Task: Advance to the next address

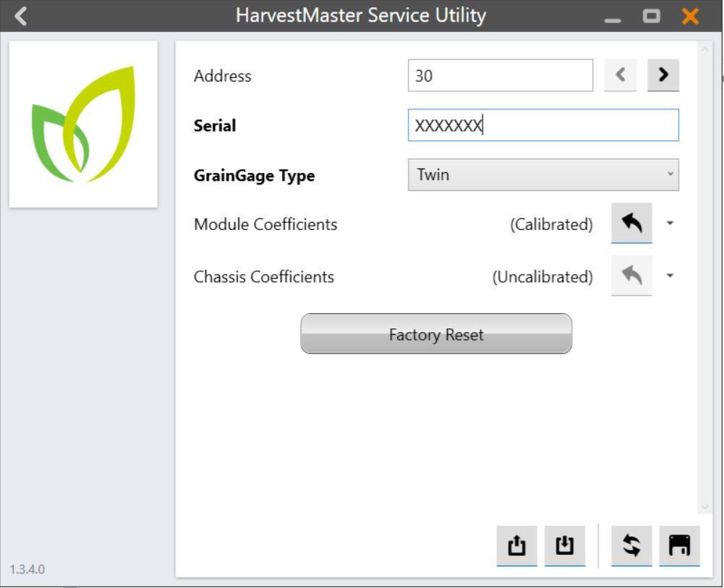Action: pos(663,74)
